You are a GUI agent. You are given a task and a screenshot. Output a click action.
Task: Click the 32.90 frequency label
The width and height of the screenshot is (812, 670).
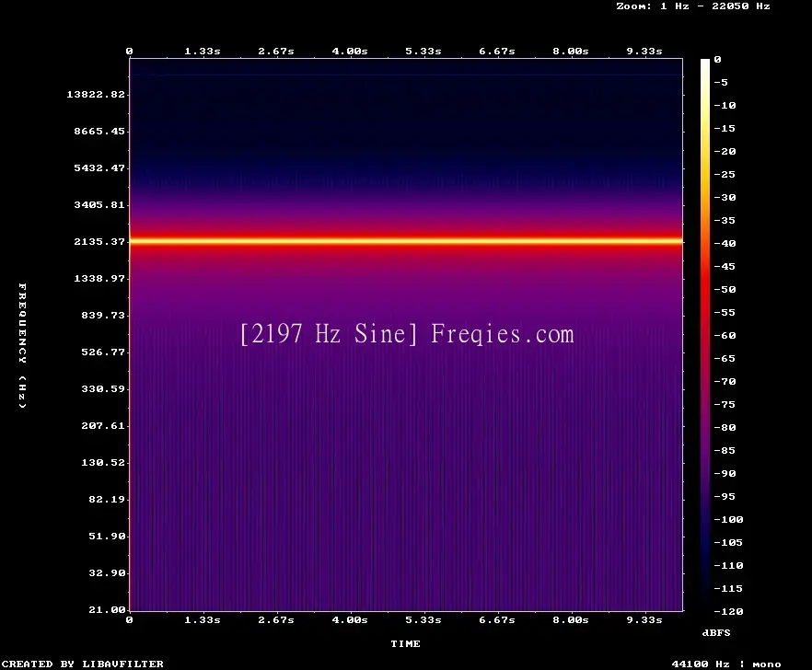[107, 572]
